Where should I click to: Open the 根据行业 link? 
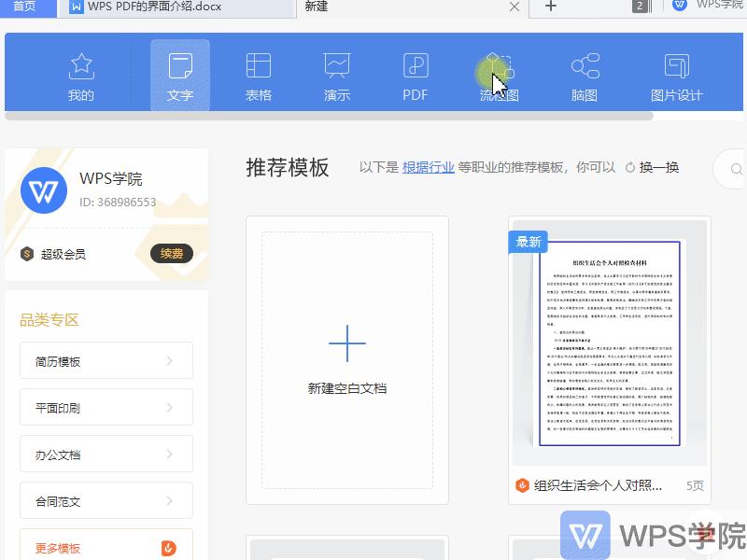click(x=429, y=168)
